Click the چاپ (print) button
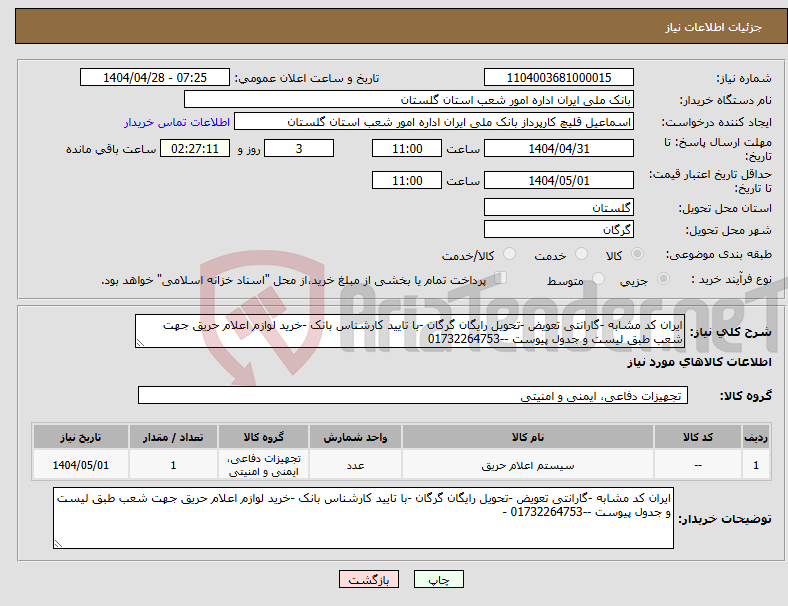Image resolution: width=788 pixels, height=606 pixels. [x=438, y=579]
